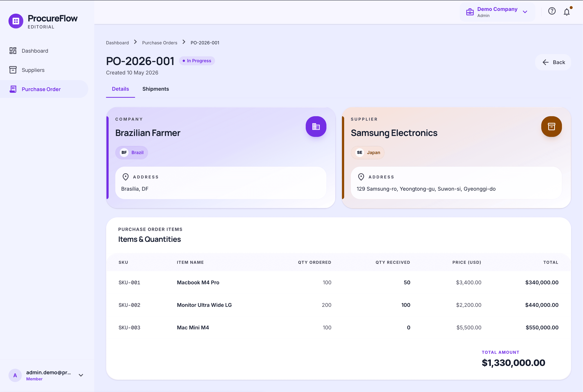The height and width of the screenshot is (392, 583).
Task: Select Purchase Order in the sidebar
Action: coord(44,89)
